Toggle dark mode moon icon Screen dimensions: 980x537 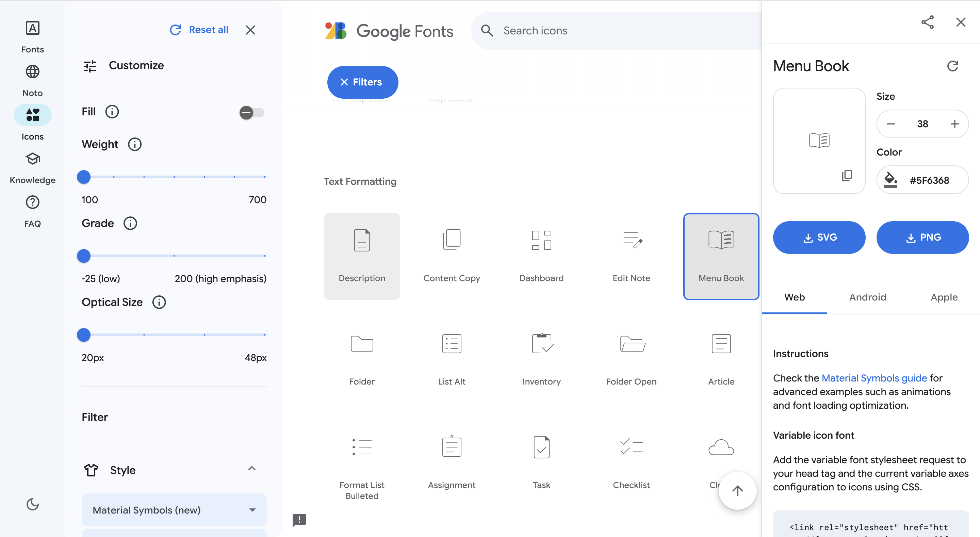(x=33, y=504)
